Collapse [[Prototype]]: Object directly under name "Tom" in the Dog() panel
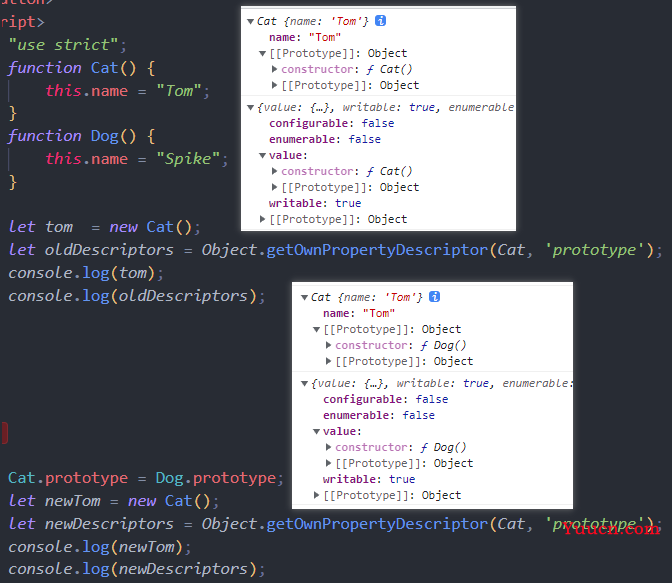Viewport: 672px width, 583px height. tap(317, 330)
